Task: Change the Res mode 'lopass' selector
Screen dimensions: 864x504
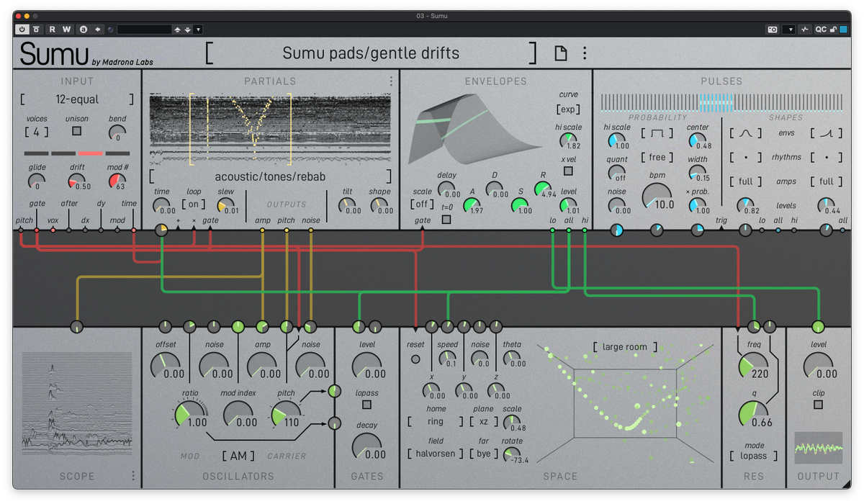Action: pos(753,456)
